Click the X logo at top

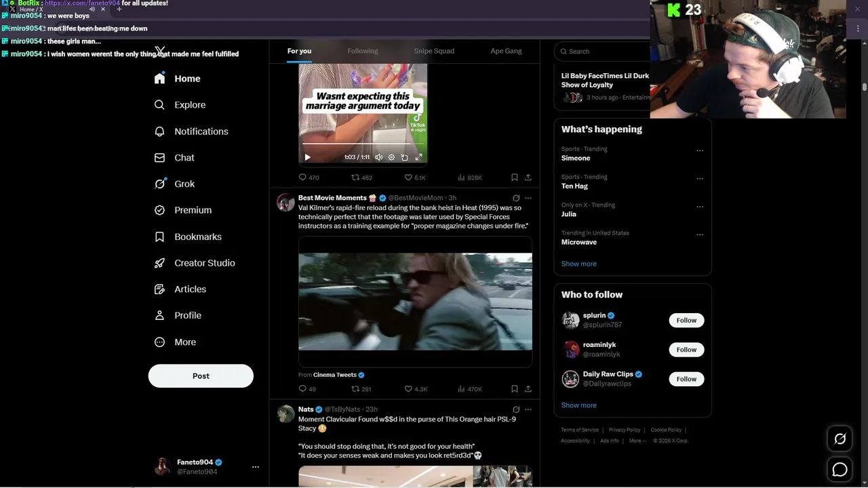coord(160,51)
